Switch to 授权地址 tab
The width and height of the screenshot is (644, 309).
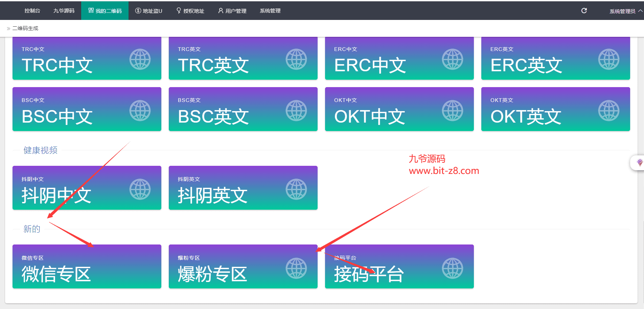click(x=190, y=11)
